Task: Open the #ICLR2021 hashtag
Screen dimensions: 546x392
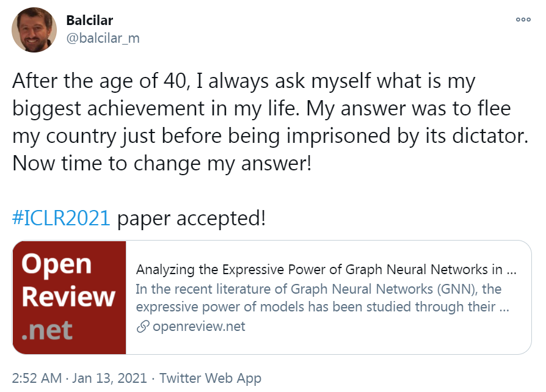Action: coord(61,218)
